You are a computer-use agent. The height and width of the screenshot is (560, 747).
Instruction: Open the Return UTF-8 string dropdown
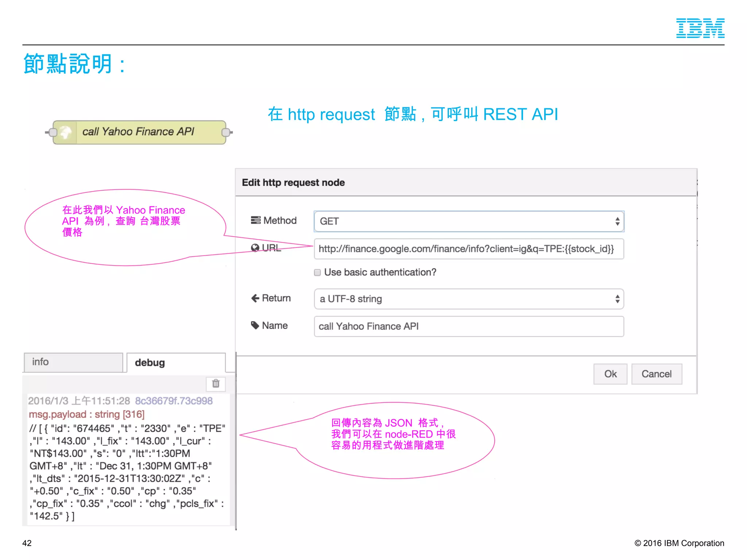(x=469, y=299)
